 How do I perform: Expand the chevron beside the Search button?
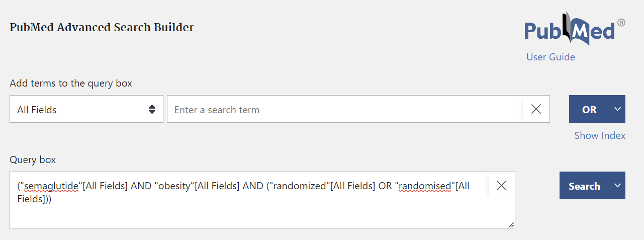click(617, 186)
